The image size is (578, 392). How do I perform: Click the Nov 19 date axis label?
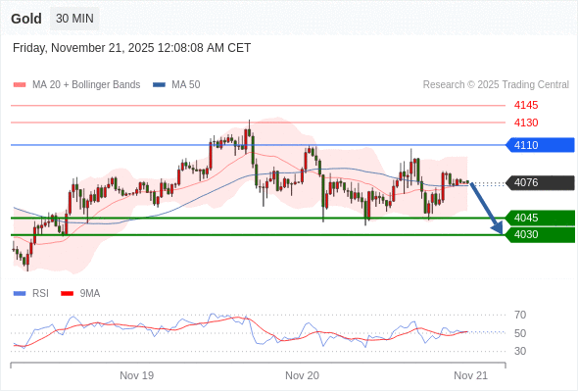(x=137, y=375)
